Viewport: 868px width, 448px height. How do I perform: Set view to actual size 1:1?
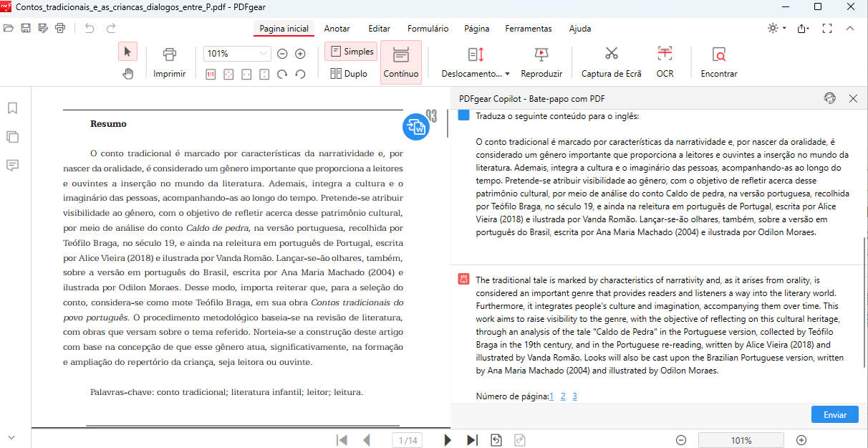tap(210, 73)
